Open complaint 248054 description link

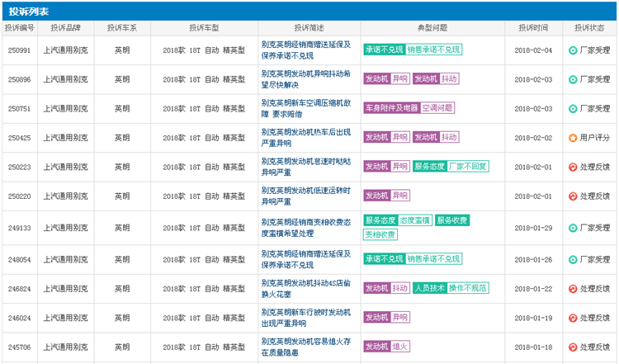point(306,259)
